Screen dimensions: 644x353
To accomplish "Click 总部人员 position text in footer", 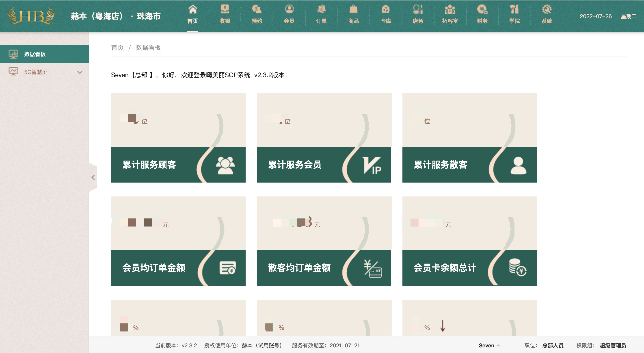I will click(553, 346).
